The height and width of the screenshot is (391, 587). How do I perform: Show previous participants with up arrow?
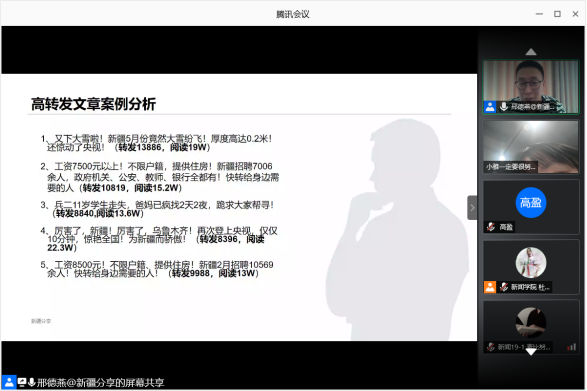(x=530, y=52)
